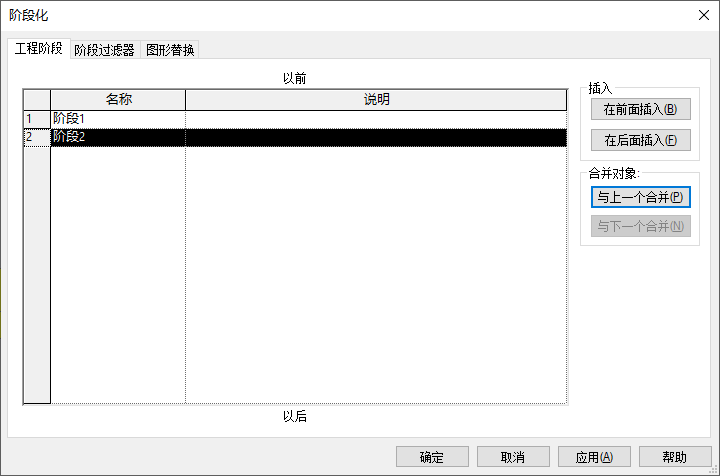
Task: Confirm with the 确定 button
Action: click(432, 457)
